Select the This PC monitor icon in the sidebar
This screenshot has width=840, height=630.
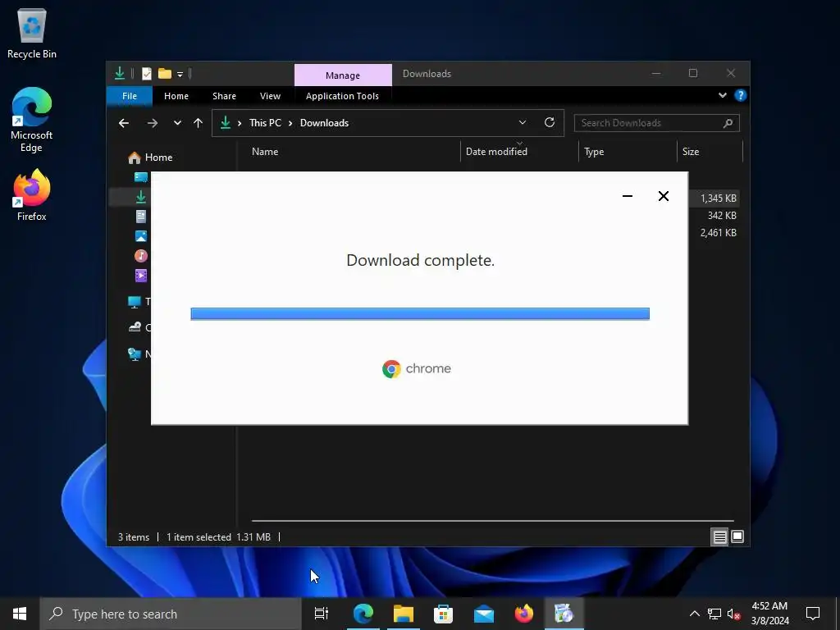[x=135, y=302]
